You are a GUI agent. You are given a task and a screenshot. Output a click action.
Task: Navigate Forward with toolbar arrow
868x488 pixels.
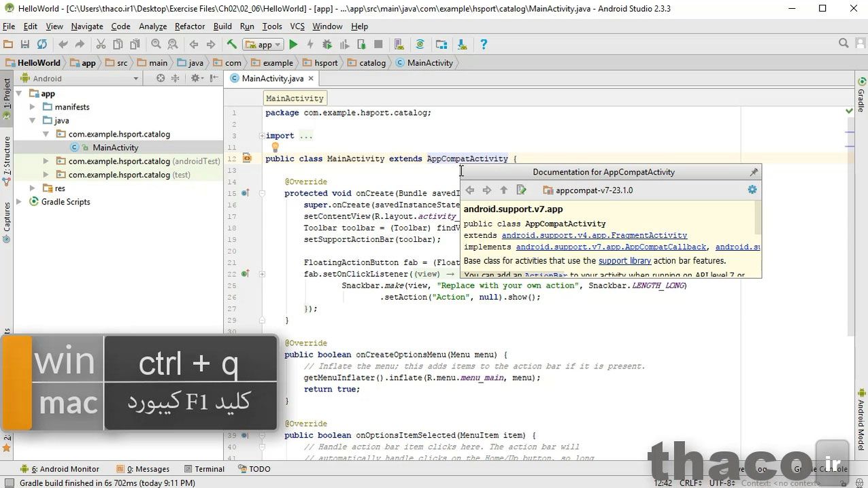211,44
